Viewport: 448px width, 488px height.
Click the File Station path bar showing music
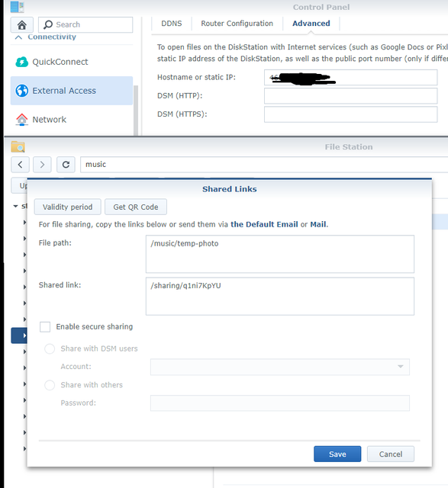(264, 165)
